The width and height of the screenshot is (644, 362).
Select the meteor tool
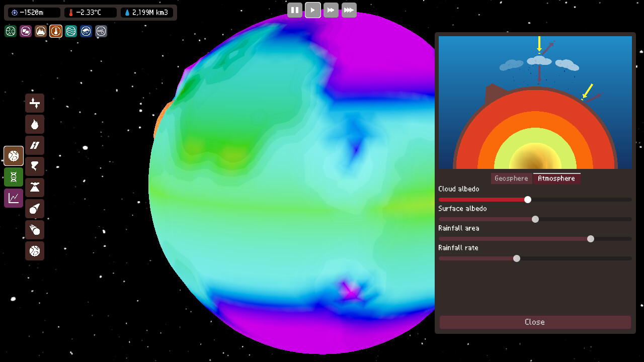[35, 230]
